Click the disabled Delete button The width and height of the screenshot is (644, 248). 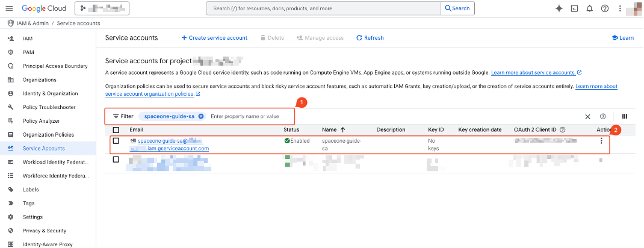[x=272, y=38]
